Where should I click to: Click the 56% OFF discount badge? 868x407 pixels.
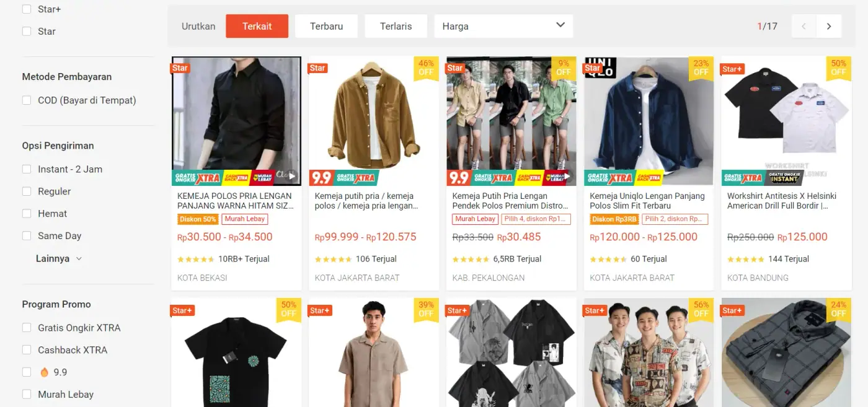click(x=701, y=309)
